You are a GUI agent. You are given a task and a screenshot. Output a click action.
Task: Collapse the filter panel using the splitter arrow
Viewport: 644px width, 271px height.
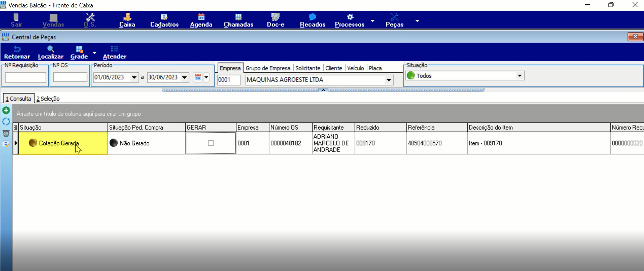click(x=323, y=90)
